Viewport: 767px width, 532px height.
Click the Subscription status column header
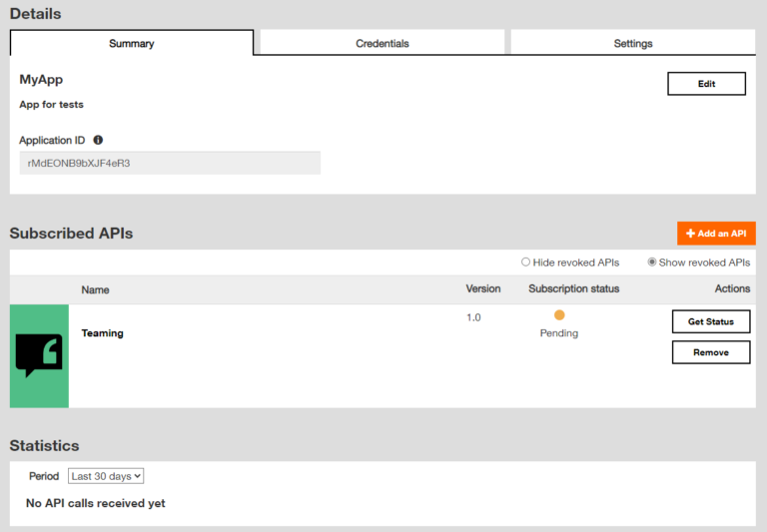pos(573,288)
